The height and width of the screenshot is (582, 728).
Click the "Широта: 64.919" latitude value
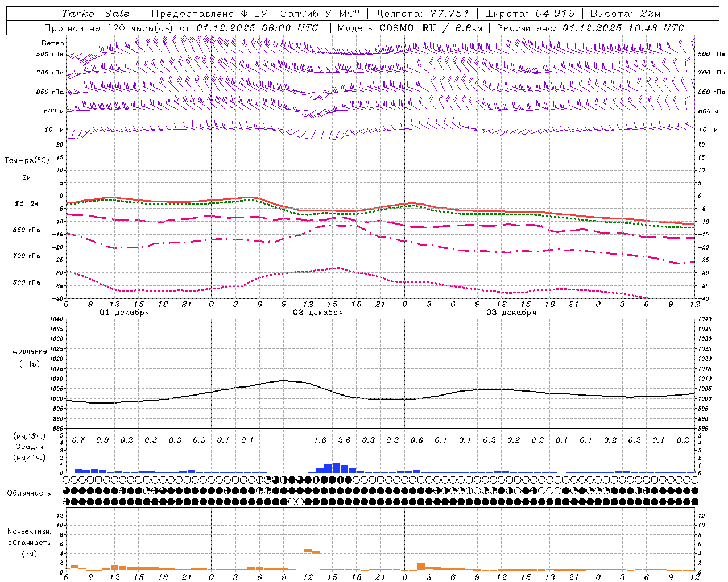(530, 14)
